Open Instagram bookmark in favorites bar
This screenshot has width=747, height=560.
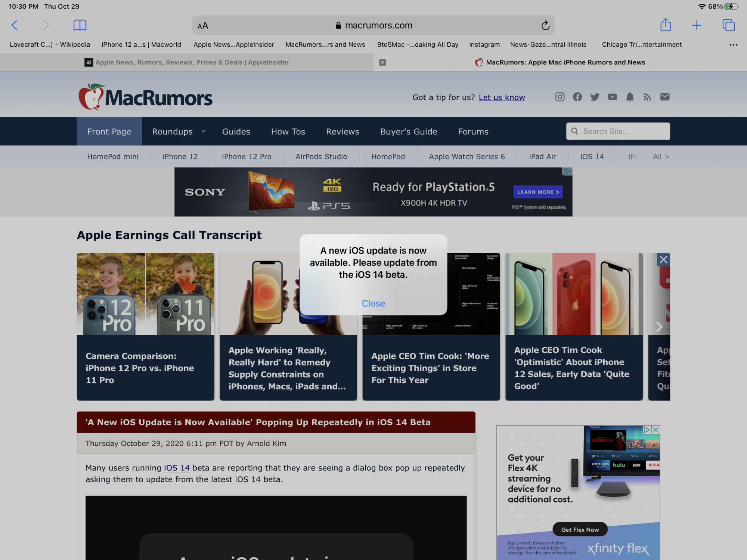coord(484,44)
